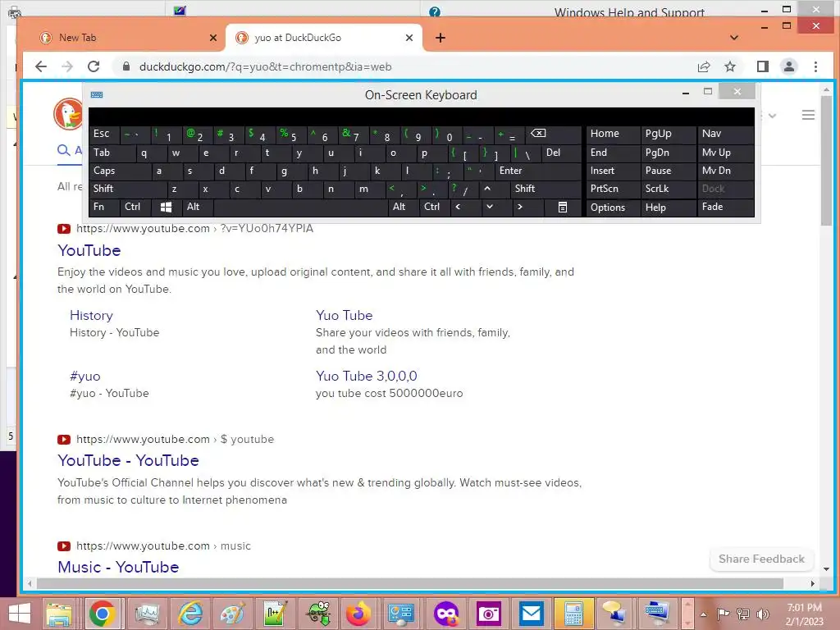Click the Windows Start button

[20, 614]
